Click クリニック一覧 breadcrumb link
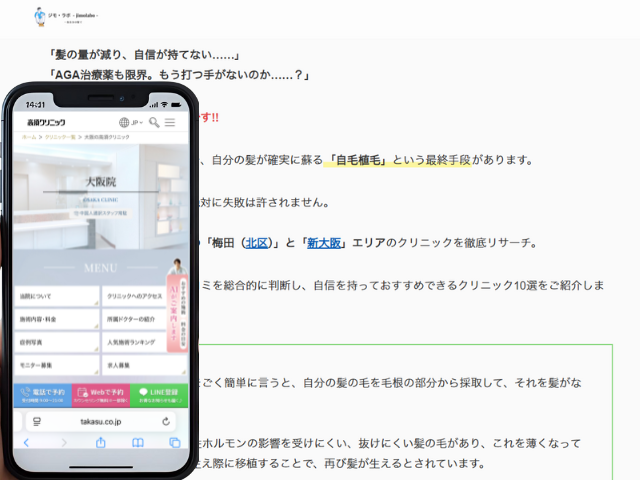 (60, 136)
